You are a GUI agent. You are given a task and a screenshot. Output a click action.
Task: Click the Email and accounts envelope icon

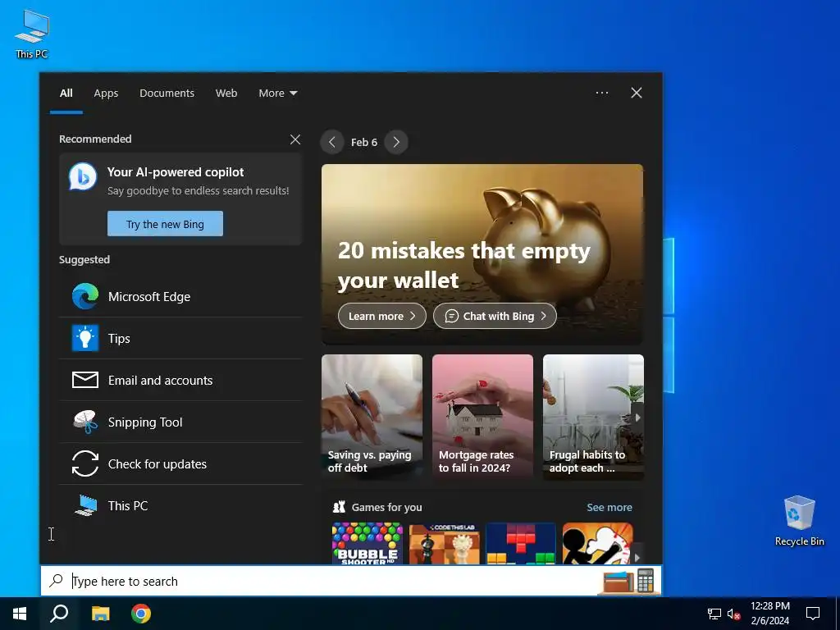(x=85, y=380)
